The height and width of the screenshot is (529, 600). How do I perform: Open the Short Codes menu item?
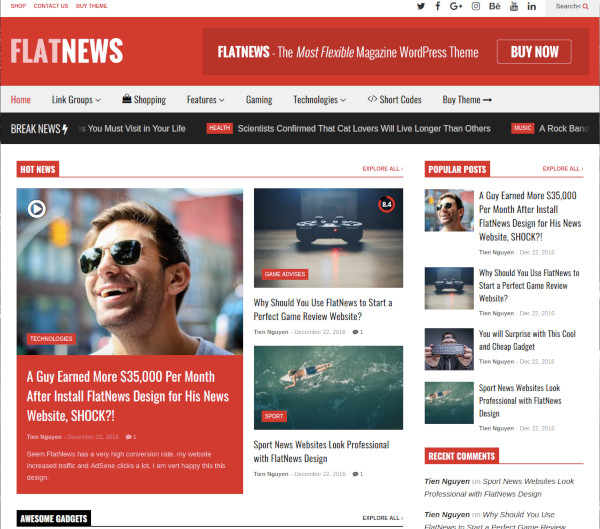coord(394,100)
